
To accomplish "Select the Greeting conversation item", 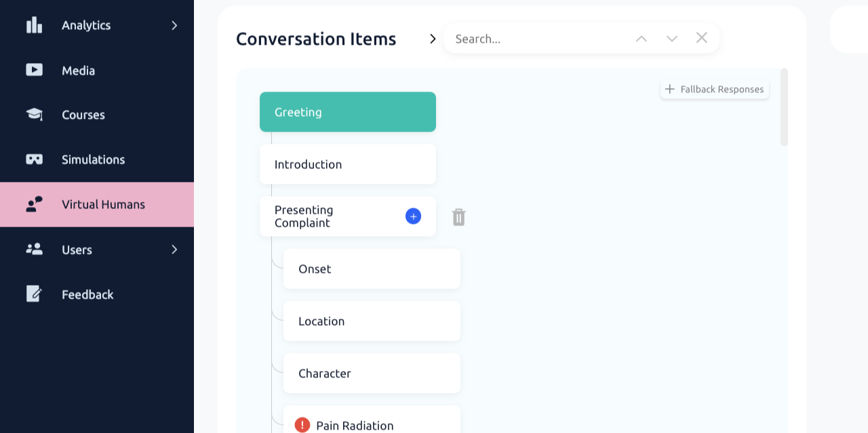I will pyautogui.click(x=347, y=112).
